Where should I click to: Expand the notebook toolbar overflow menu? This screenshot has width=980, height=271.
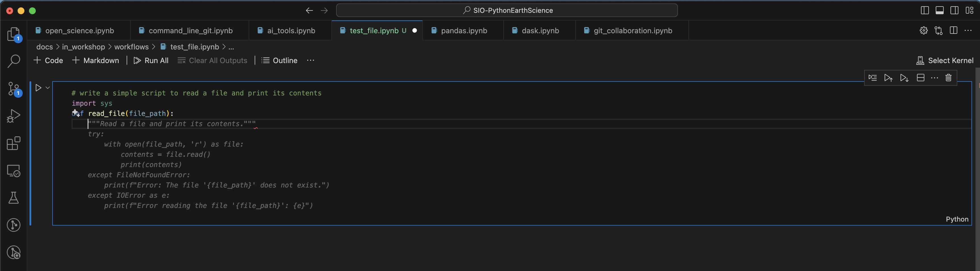[310, 61]
